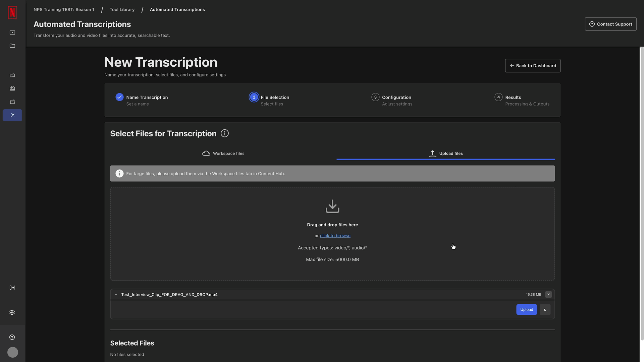Click the help question mark icon

(12, 337)
